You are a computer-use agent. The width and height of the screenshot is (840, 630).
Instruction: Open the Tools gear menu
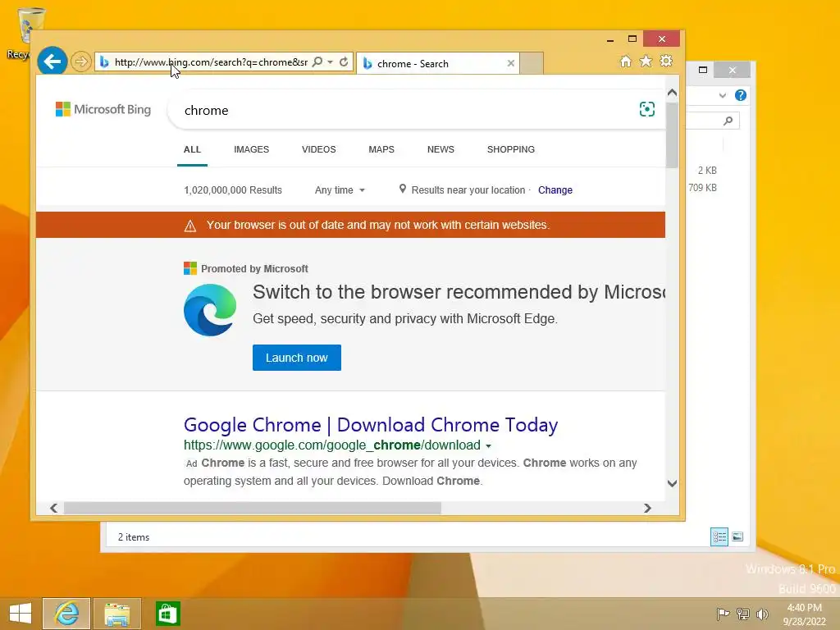tap(666, 61)
